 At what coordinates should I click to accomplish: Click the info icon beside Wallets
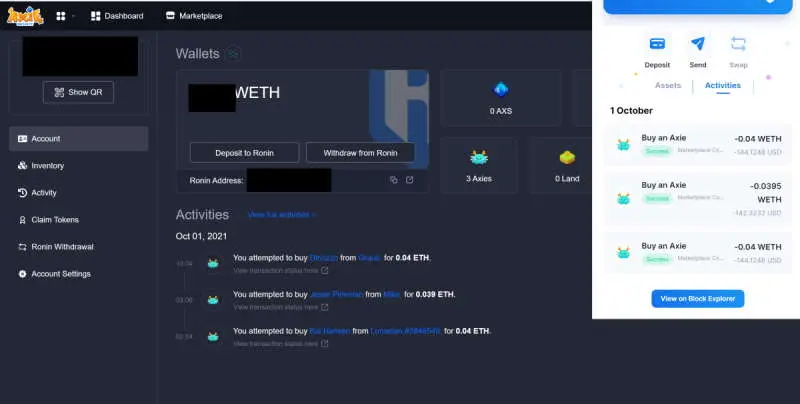(x=233, y=53)
